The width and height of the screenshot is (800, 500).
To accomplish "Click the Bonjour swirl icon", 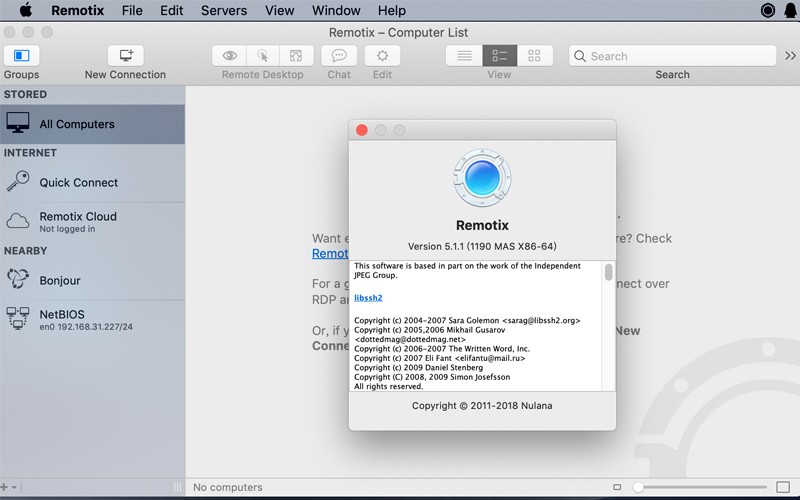I will pos(18,279).
